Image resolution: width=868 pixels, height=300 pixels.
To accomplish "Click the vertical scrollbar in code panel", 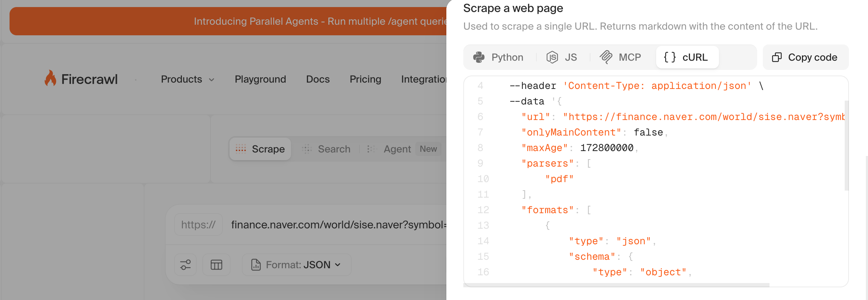I will point(846,145).
